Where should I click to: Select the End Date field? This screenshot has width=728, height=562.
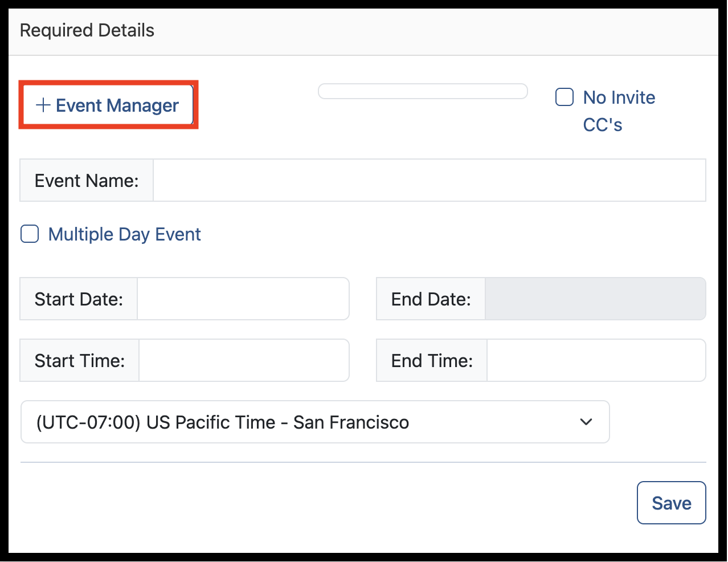click(x=595, y=299)
